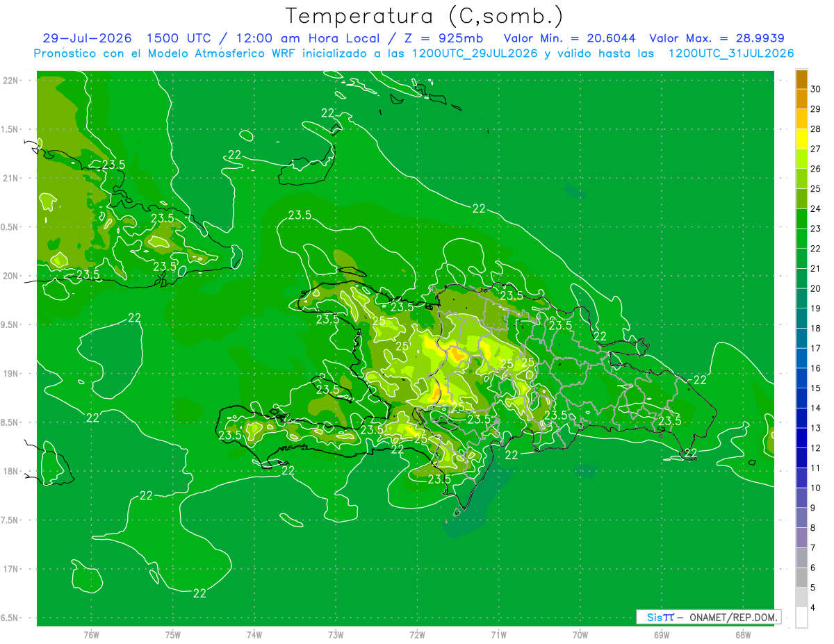Click the color scale value '24'

(x=817, y=208)
